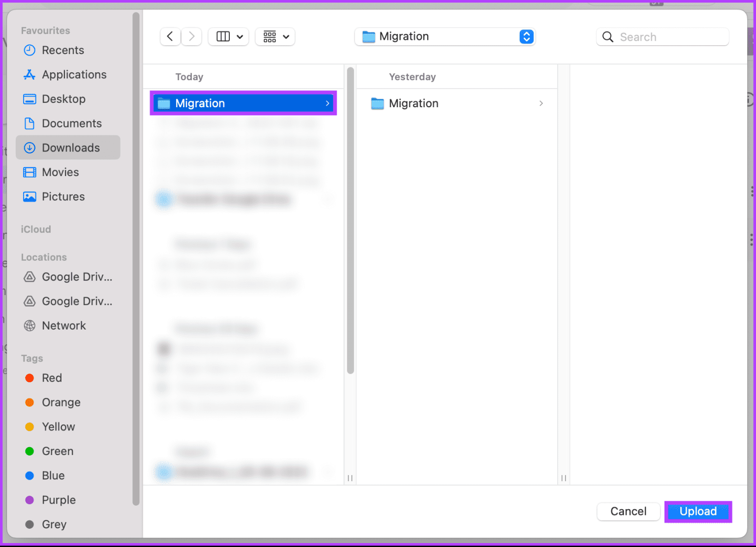The width and height of the screenshot is (756, 547).
Task: Open the Migration path dropdown
Action: pos(444,36)
